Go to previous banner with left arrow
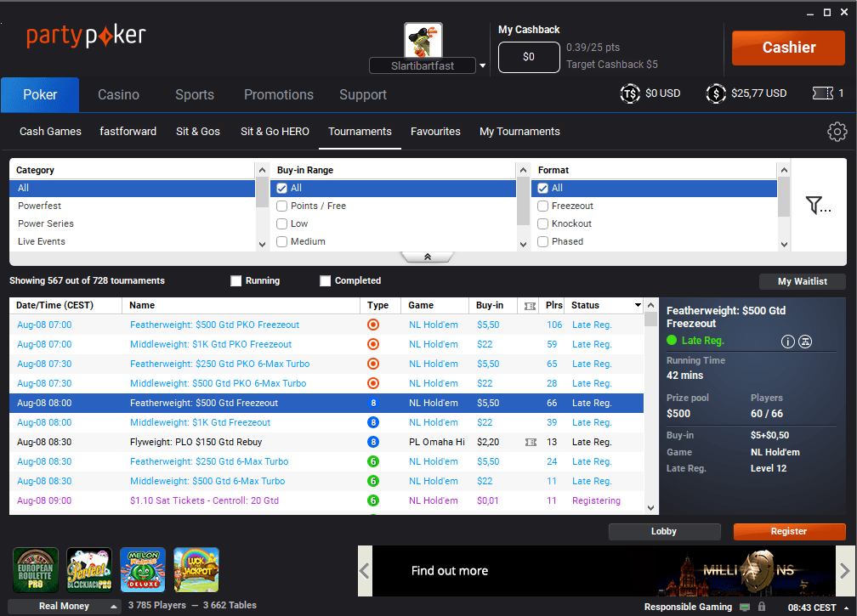 [x=365, y=571]
